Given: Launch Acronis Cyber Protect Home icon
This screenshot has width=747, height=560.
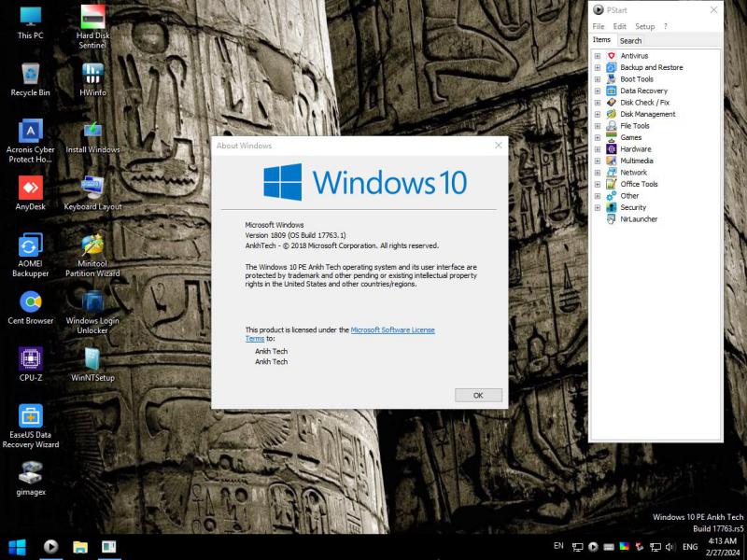Looking at the screenshot, I should (31, 141).
